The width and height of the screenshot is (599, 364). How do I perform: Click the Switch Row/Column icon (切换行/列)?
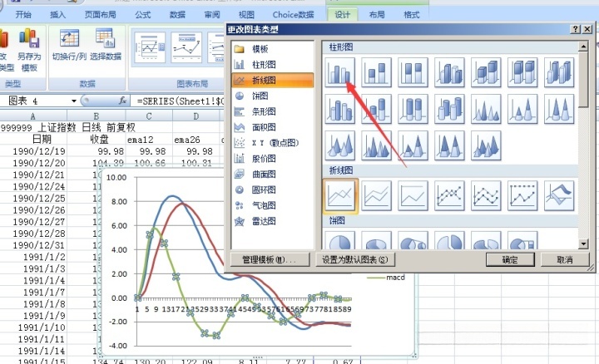69,46
